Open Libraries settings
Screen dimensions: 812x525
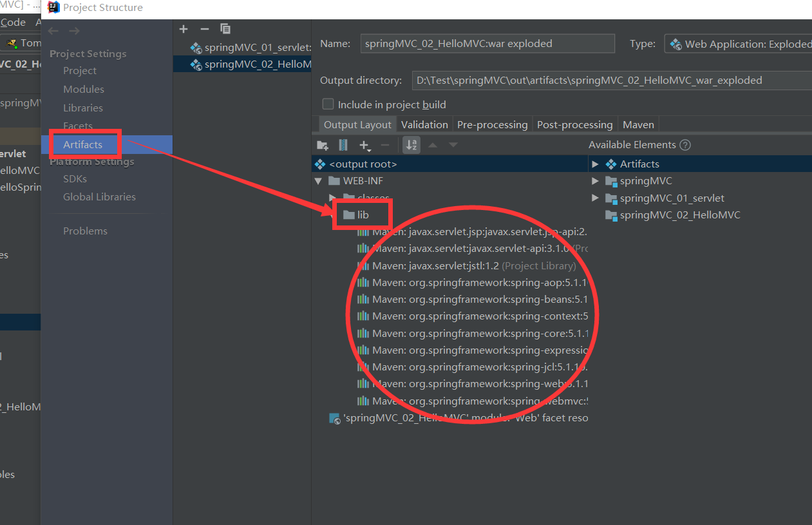click(x=83, y=108)
